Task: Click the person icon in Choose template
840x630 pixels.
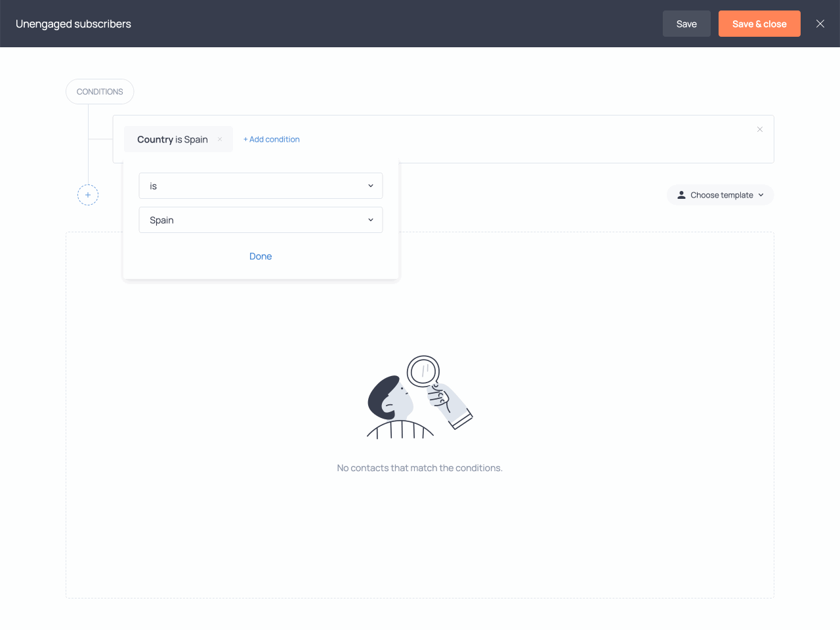Action: tap(681, 195)
